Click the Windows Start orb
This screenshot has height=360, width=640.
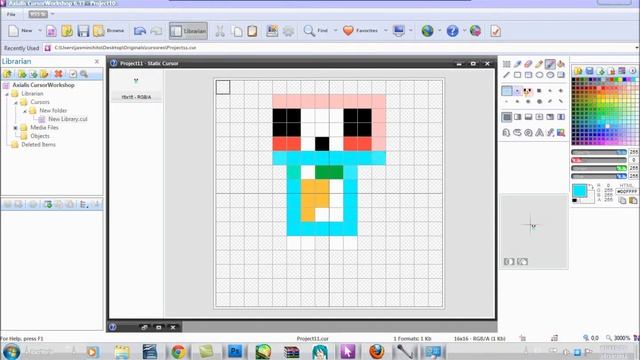[x=11, y=351]
